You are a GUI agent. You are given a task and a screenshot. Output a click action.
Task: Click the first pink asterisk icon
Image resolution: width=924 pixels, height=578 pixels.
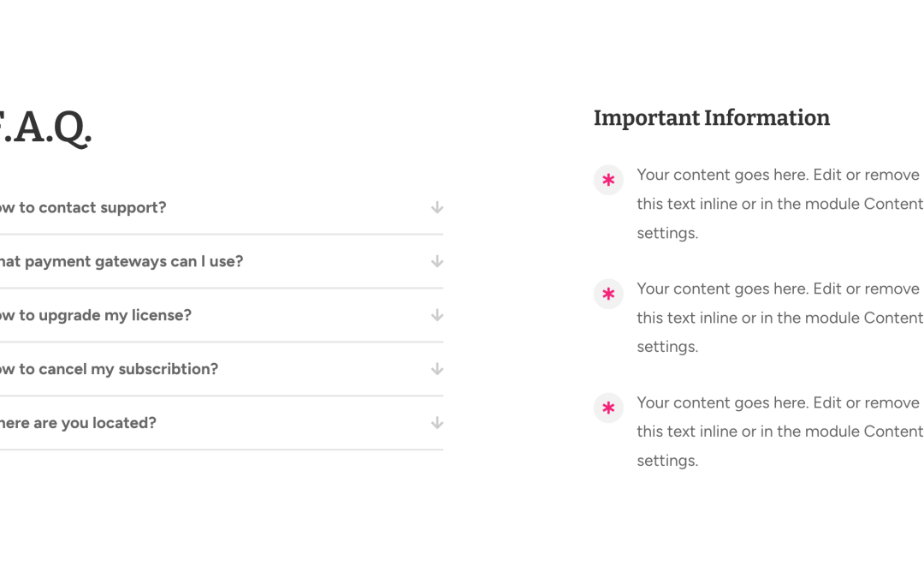click(x=609, y=180)
